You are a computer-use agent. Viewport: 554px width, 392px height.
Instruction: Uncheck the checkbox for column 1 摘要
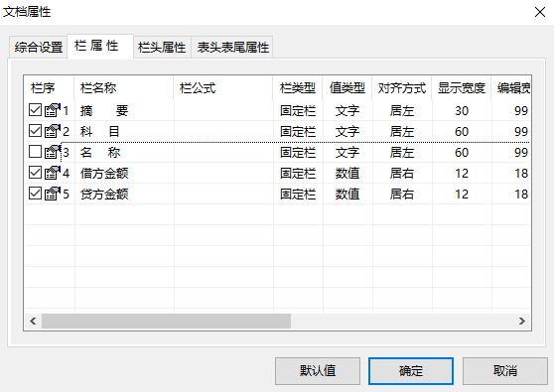point(35,110)
